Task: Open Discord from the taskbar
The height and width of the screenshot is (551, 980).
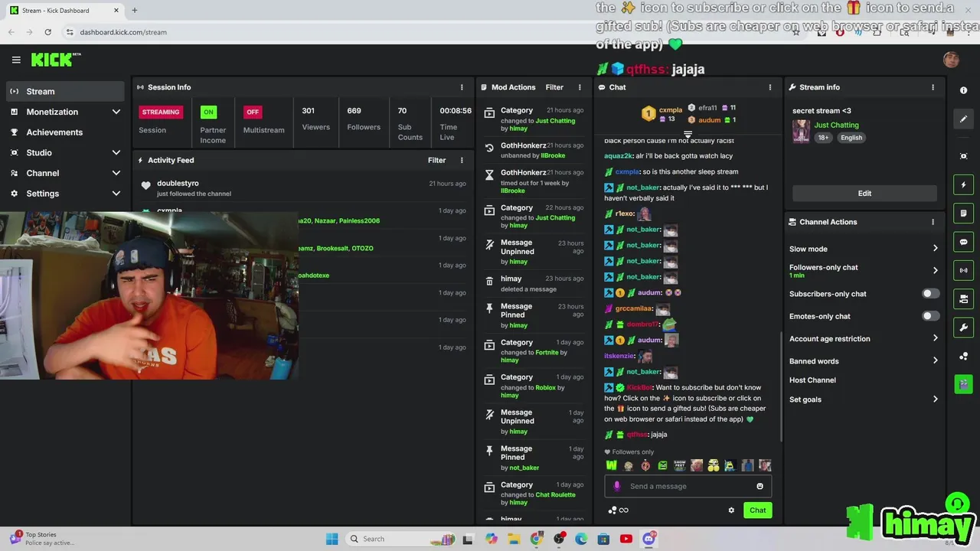Action: [x=648, y=539]
